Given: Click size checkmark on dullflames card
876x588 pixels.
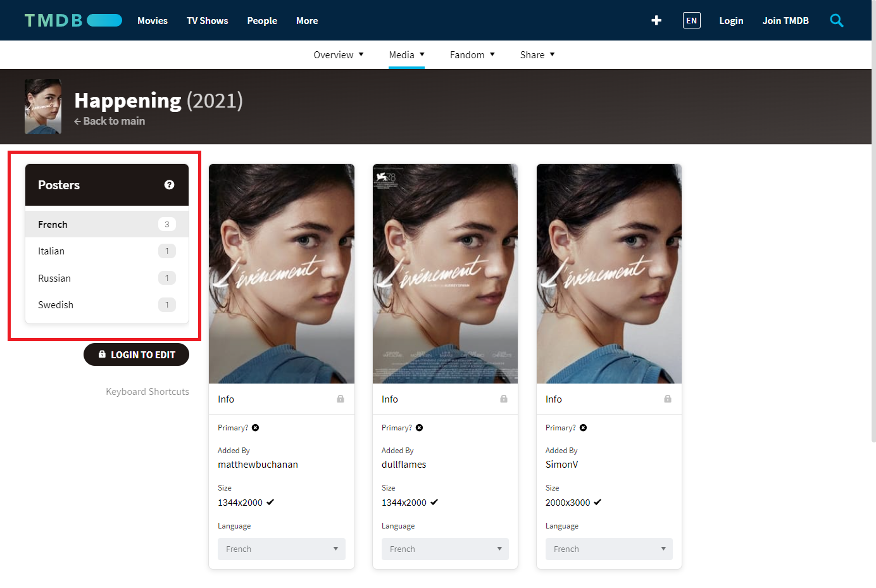Looking at the screenshot, I should click(x=434, y=502).
